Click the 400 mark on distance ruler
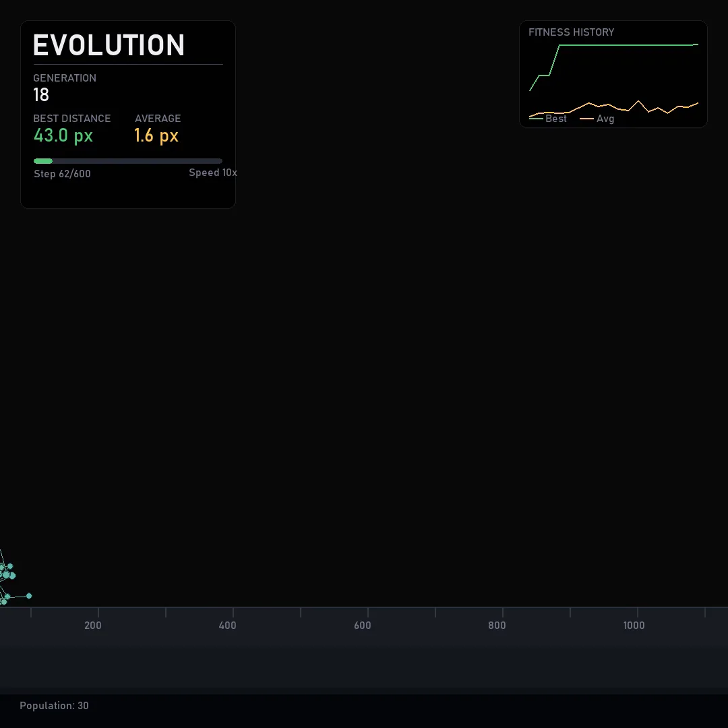The width and height of the screenshot is (728, 728). [228, 626]
